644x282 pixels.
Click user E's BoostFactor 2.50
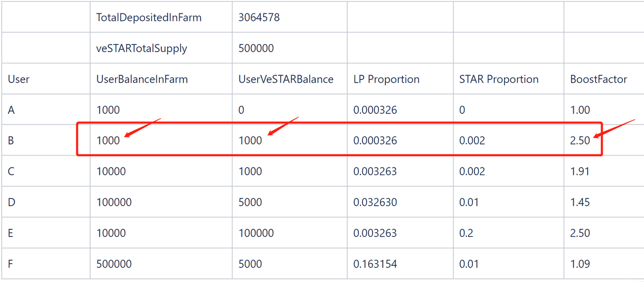coord(580,233)
